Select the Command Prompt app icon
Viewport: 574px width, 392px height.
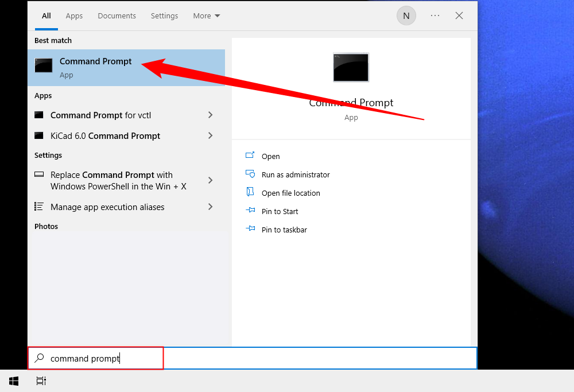coord(44,65)
